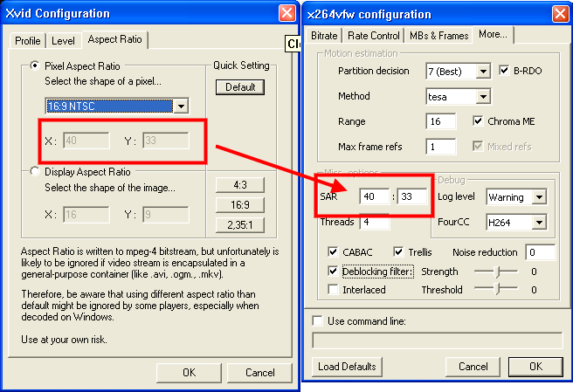Image resolution: width=573 pixels, height=392 pixels.
Task: Open the Rate Control tab in x264vfw
Action: [x=374, y=36]
